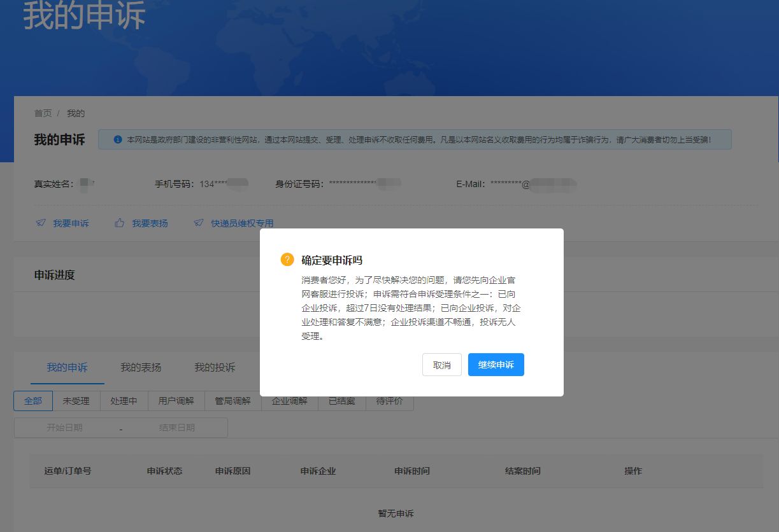The width and height of the screenshot is (779, 532).
Task: Click the thumbs-up icon beside 我要表扬
Action: pos(118,223)
